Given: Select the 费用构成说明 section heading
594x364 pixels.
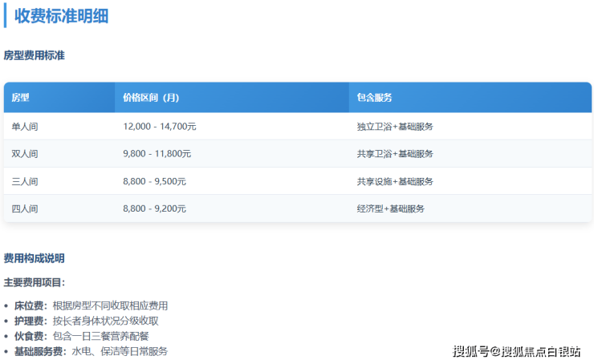Looking at the screenshot, I should tap(35, 258).
